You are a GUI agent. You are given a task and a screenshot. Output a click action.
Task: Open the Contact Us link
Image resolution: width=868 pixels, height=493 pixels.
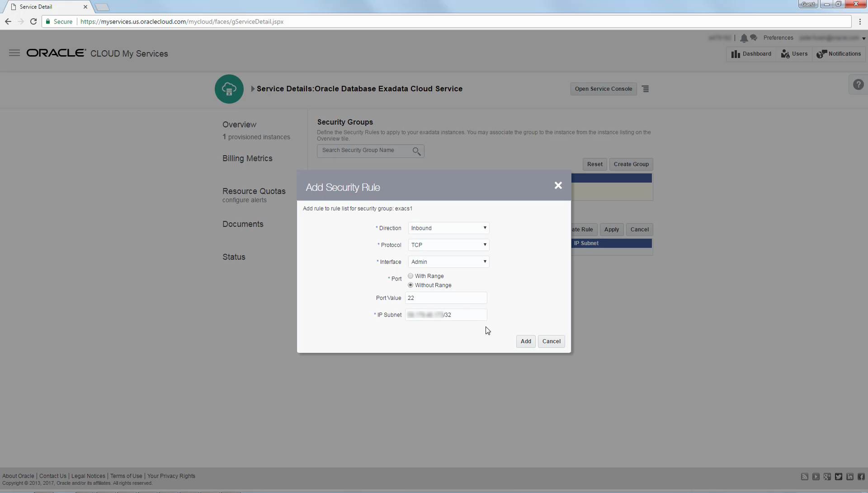tap(52, 476)
